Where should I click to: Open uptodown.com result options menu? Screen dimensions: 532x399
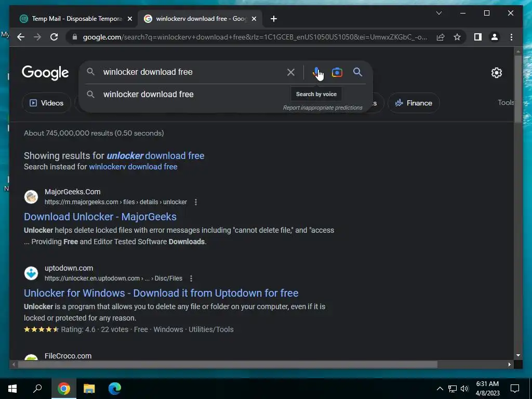191,278
